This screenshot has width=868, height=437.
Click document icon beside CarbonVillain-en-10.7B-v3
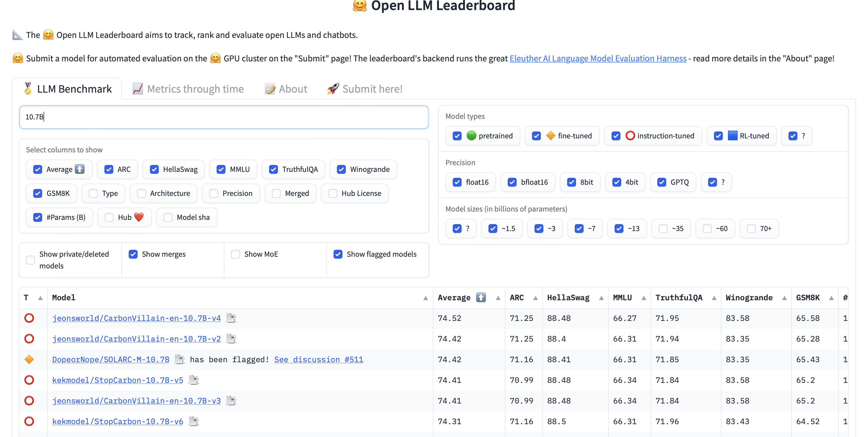tap(231, 401)
